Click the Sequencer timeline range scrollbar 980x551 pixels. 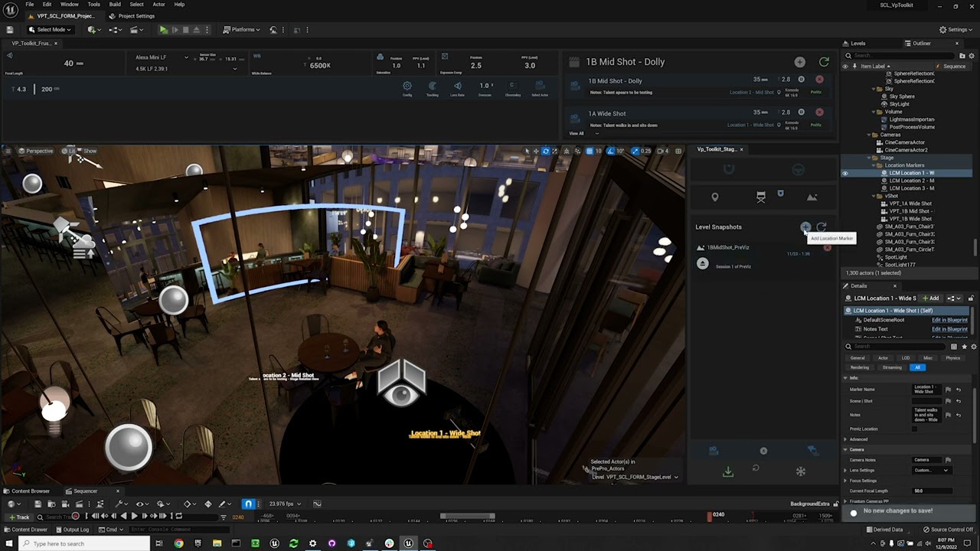click(x=467, y=516)
